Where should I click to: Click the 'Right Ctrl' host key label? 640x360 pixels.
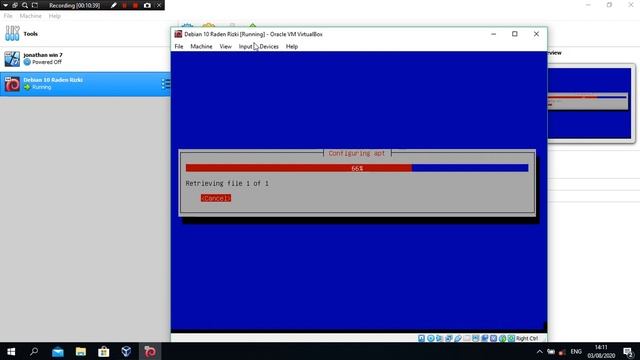tap(527, 338)
